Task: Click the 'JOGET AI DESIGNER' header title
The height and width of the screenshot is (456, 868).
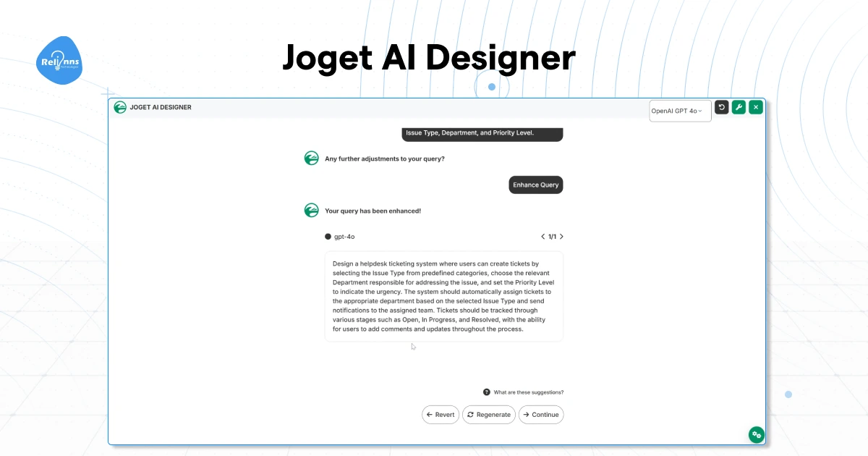Action: [161, 107]
